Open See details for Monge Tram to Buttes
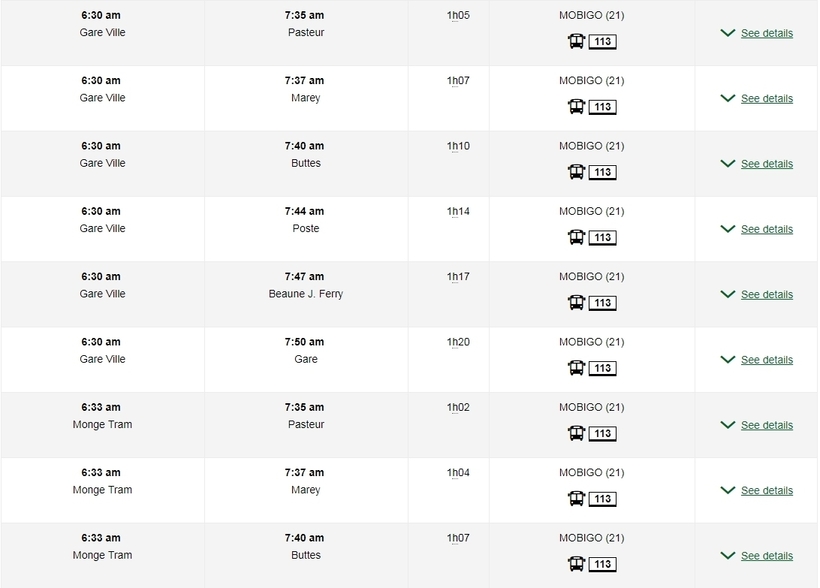 (x=767, y=556)
